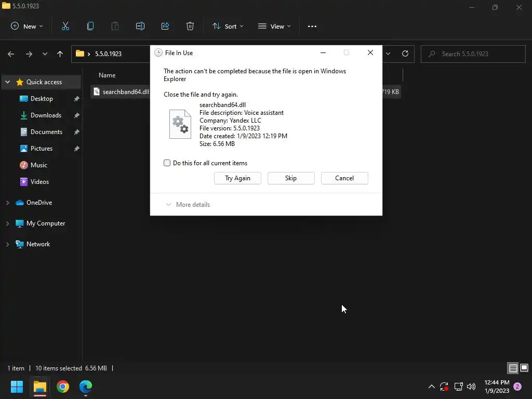Image resolution: width=532 pixels, height=399 pixels.
Task: Click the '10 items selected' status text
Action: point(59,368)
